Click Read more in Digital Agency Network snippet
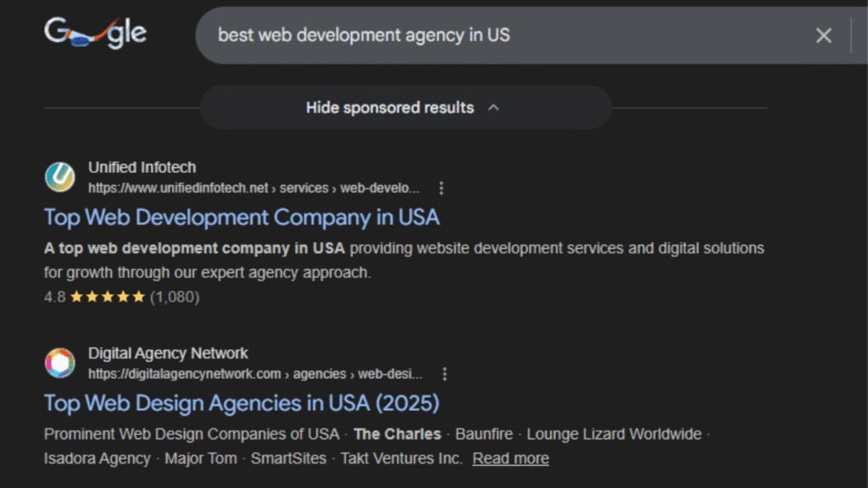Screen dimensions: 868x488 click(x=510, y=458)
